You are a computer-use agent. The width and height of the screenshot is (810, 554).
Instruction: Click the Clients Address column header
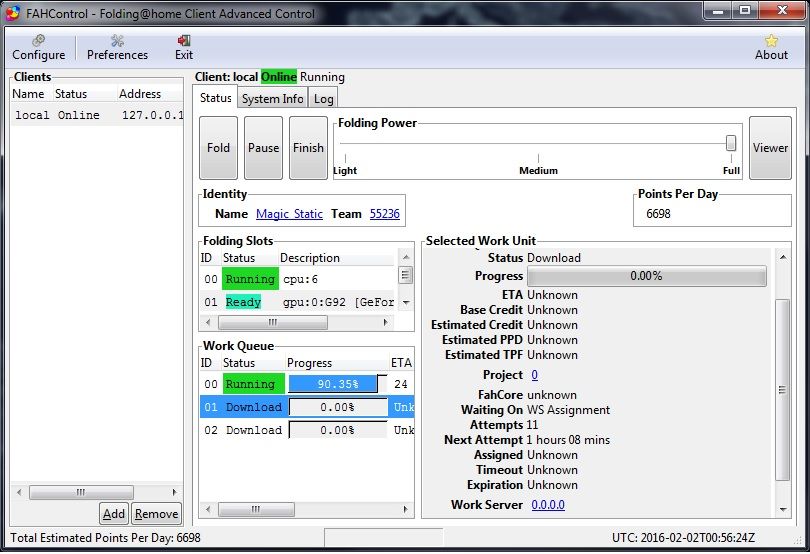(x=150, y=94)
